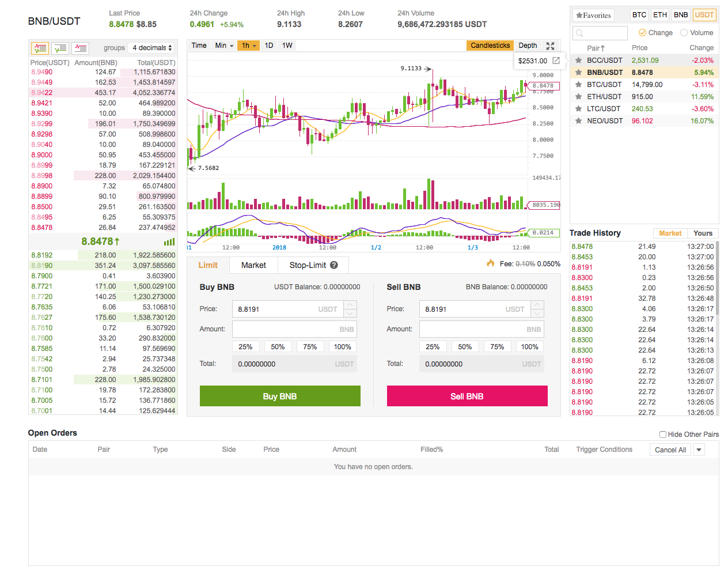Set buy amount to 50%
The width and height of the screenshot is (728, 574).
(x=278, y=347)
